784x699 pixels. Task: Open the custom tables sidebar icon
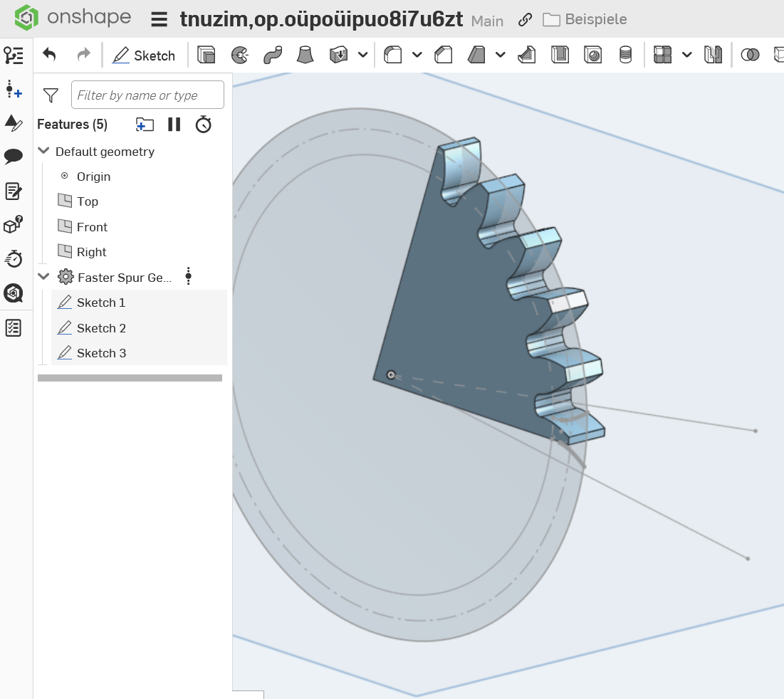[14, 123]
